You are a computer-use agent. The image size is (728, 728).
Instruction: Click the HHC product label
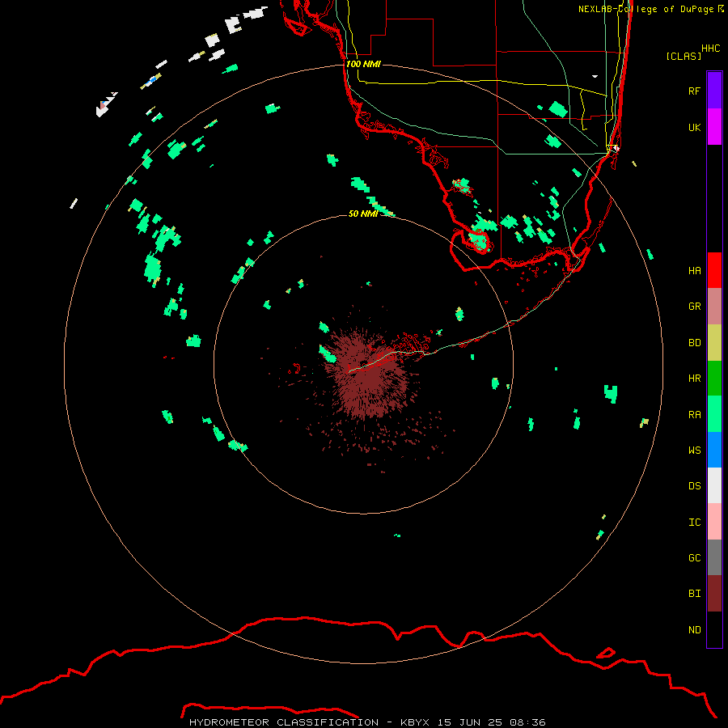click(x=711, y=49)
